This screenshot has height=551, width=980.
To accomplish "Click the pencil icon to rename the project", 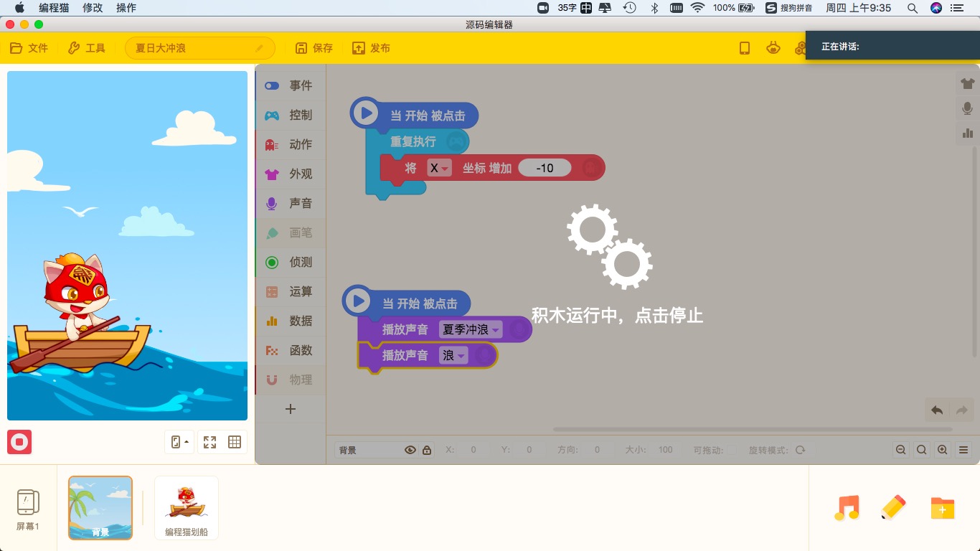I will (x=260, y=48).
